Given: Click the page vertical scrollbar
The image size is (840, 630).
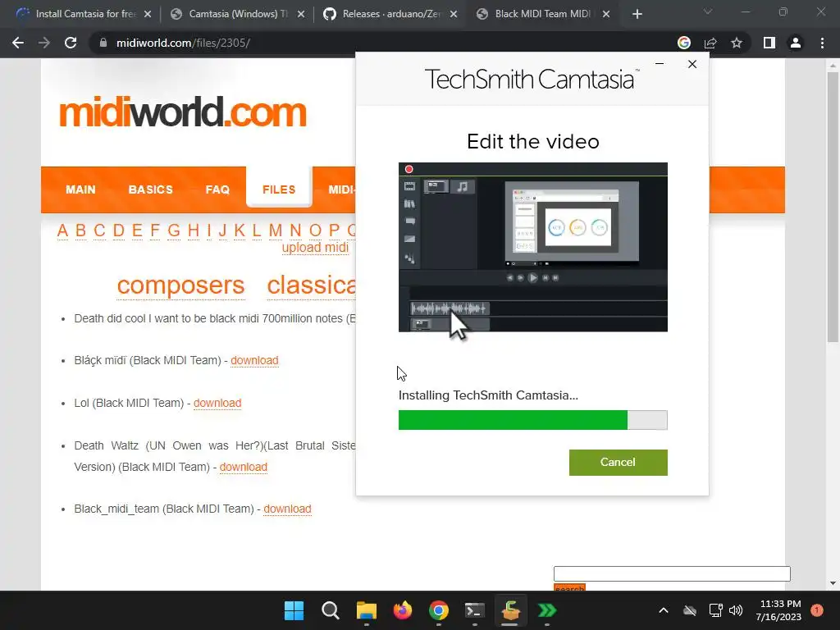Looking at the screenshot, I should point(833,206).
